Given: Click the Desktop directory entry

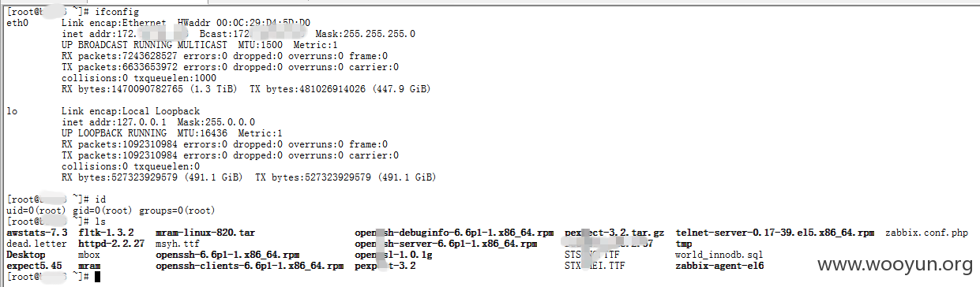Looking at the screenshot, I should click(25, 255).
